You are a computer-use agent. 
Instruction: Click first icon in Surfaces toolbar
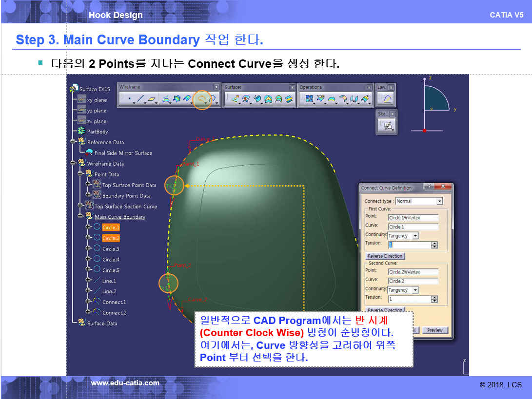pyautogui.click(x=235, y=99)
